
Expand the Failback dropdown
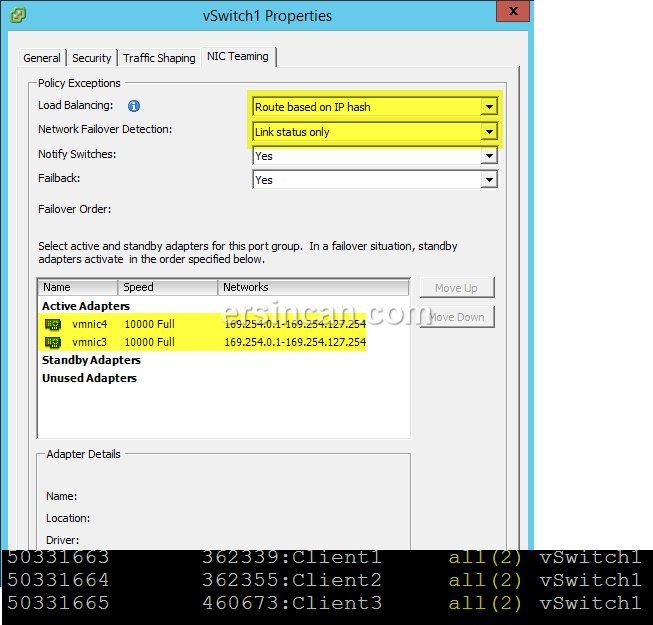[x=488, y=180]
